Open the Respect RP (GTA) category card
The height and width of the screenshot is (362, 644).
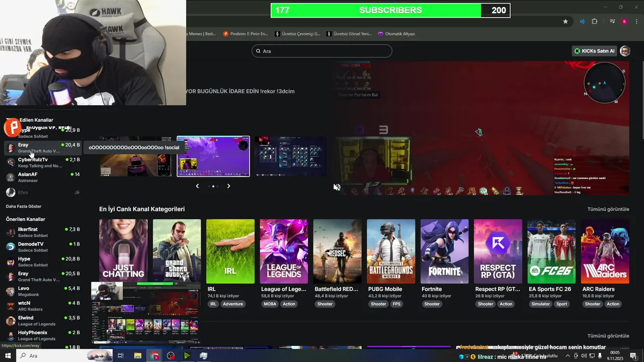[498, 251]
